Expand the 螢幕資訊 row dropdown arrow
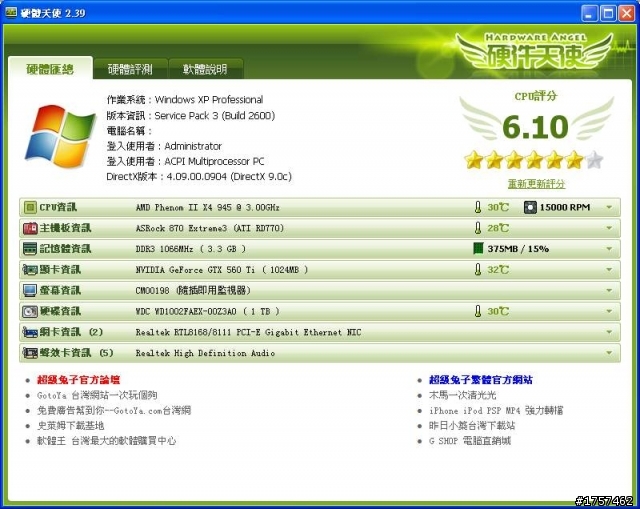This screenshot has width=640, height=509. pyautogui.click(x=609, y=291)
